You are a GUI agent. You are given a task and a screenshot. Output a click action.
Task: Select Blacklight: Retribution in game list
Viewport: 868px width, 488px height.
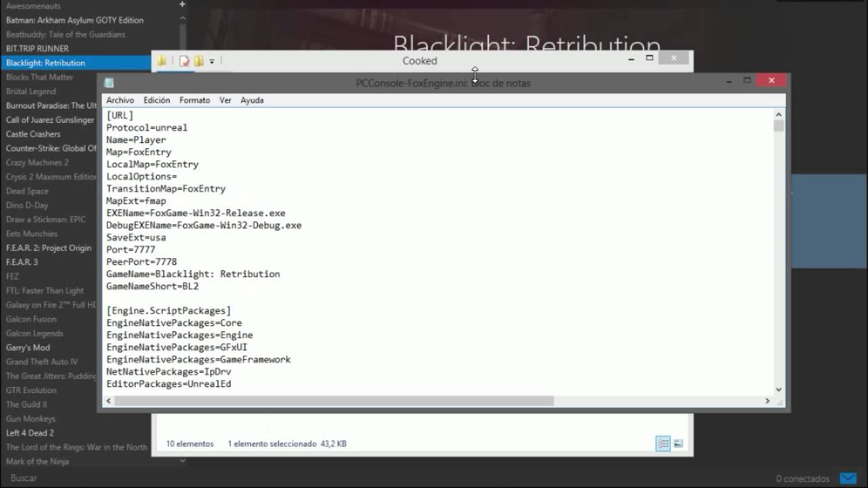(45, 63)
